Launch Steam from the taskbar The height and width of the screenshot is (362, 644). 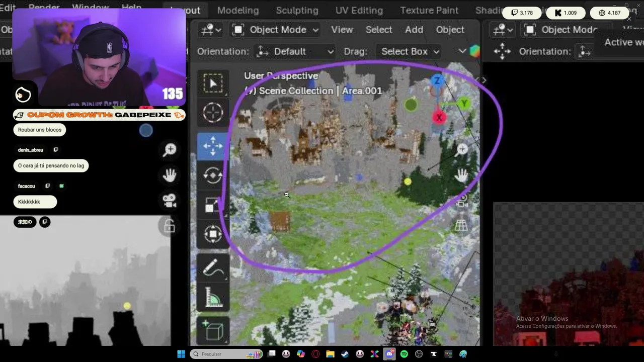(x=345, y=354)
